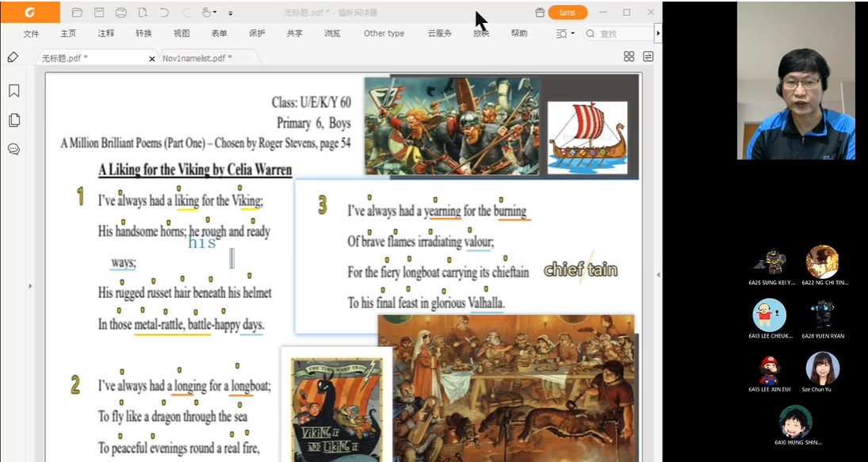Click the presenter's webcam video tile
Image resolution: width=868 pixels, height=462 pixels.
coord(796,81)
